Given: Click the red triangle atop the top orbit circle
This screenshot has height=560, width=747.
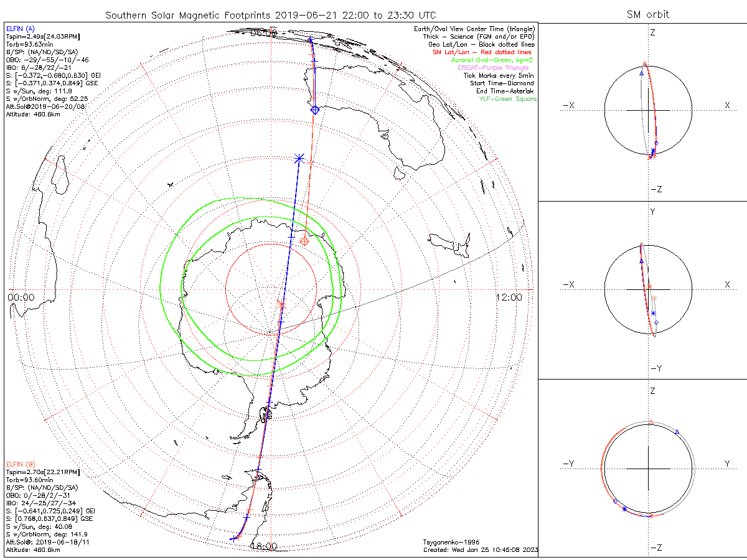Looking at the screenshot, I should (x=645, y=64).
